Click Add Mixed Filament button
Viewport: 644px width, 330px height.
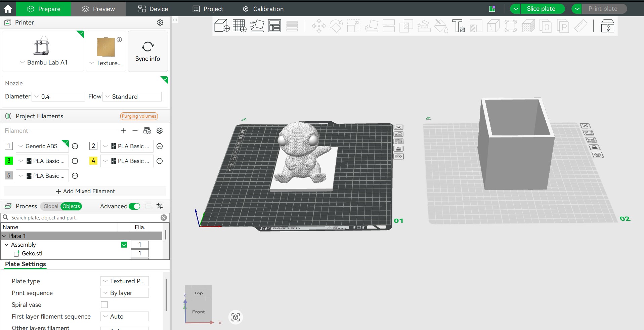85,191
